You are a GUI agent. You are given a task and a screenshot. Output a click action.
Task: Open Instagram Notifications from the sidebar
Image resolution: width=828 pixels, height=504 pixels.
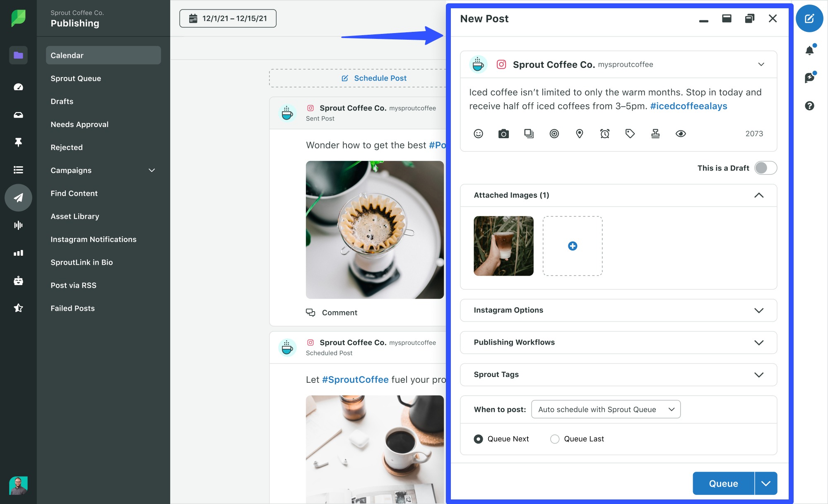tap(93, 239)
